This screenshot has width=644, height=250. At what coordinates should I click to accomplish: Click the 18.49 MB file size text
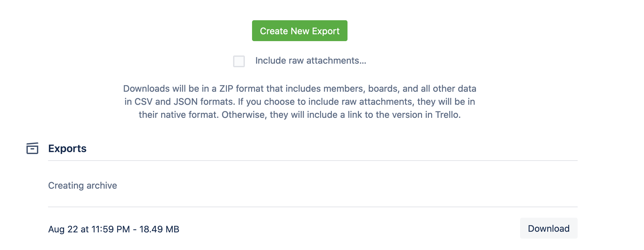tap(159, 229)
